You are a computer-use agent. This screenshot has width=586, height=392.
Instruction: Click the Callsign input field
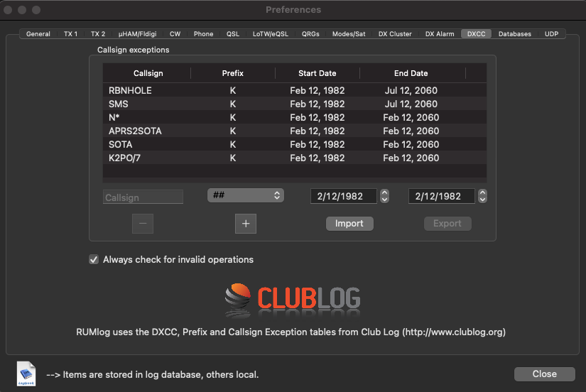tap(143, 197)
